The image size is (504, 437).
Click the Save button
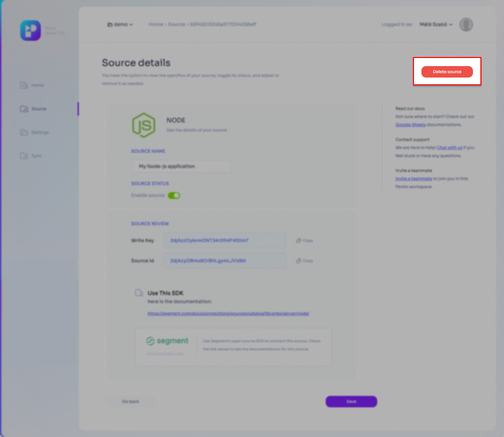point(351,402)
